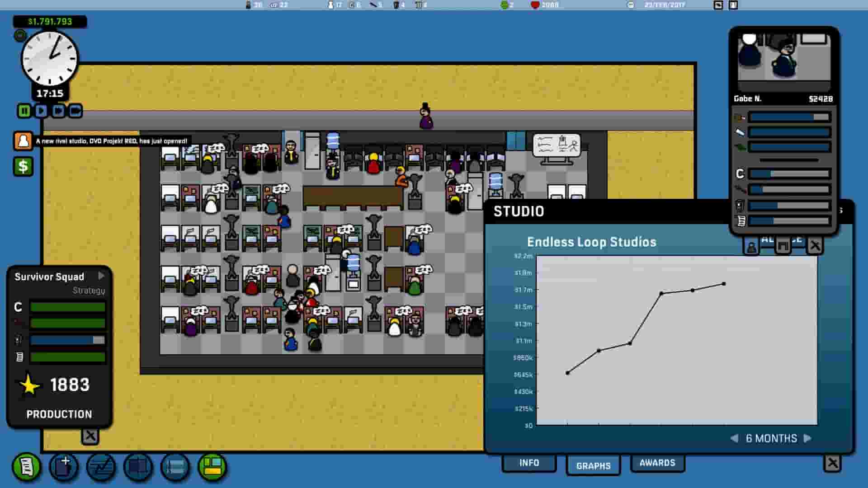
Task: Switch to the GRAPHS tab
Action: (x=593, y=465)
